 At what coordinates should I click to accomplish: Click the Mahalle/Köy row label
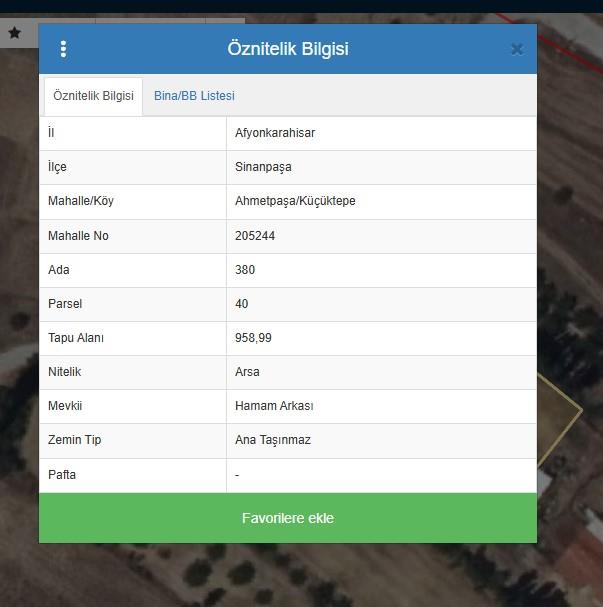tap(81, 201)
